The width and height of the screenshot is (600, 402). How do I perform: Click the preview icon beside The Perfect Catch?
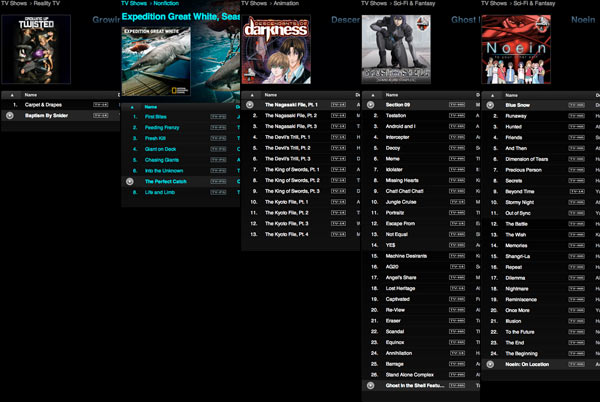pos(129,181)
